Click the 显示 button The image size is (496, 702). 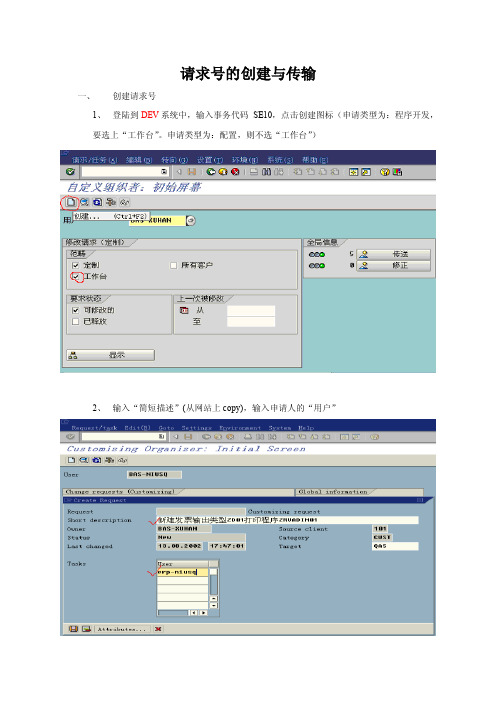111,355
